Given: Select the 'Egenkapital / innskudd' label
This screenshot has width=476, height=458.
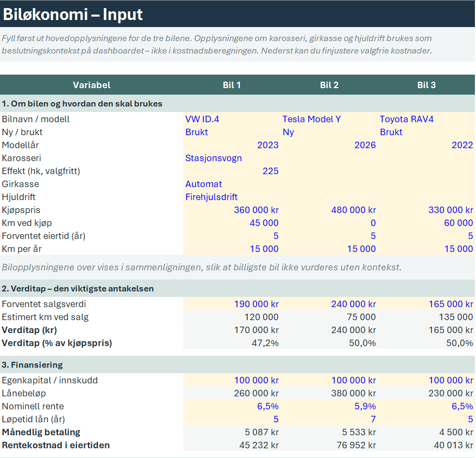Looking at the screenshot, I should (50, 380).
